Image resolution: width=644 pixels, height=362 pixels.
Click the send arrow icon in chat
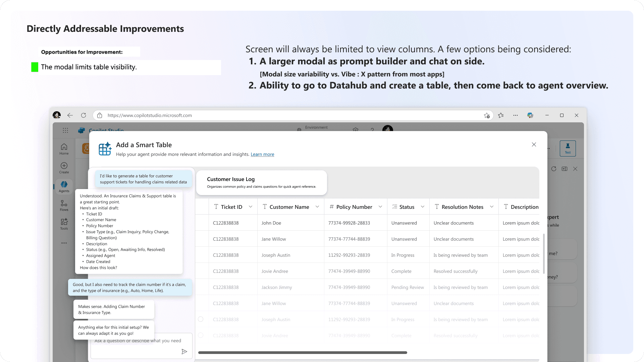184,352
